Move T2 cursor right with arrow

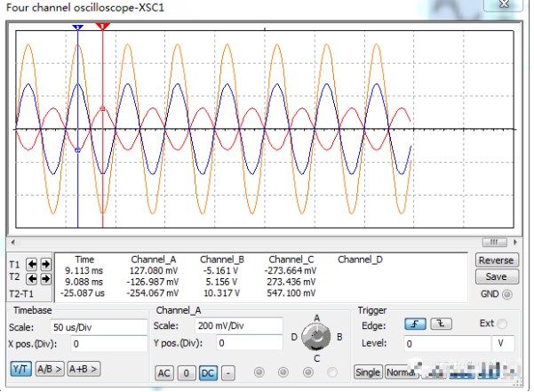pos(45,279)
